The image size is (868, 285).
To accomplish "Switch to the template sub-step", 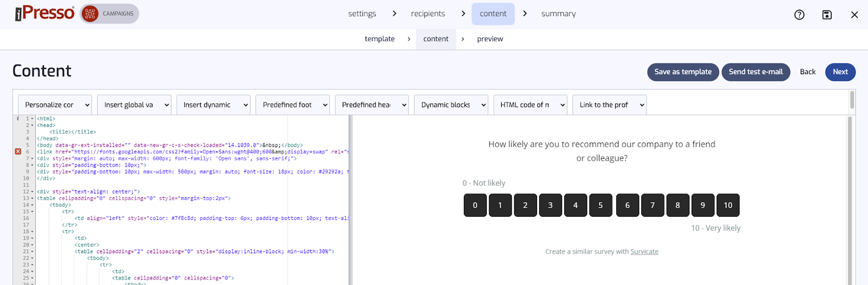I will 380,39.
